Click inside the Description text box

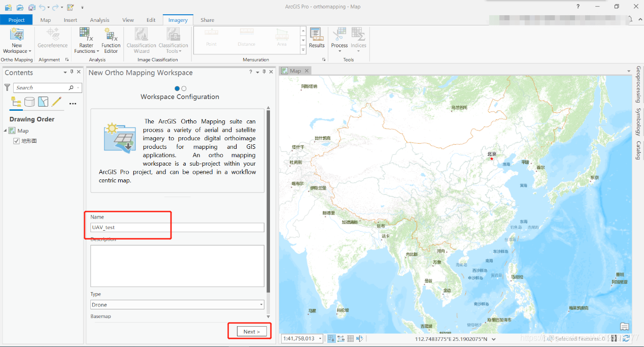pyautogui.click(x=177, y=266)
